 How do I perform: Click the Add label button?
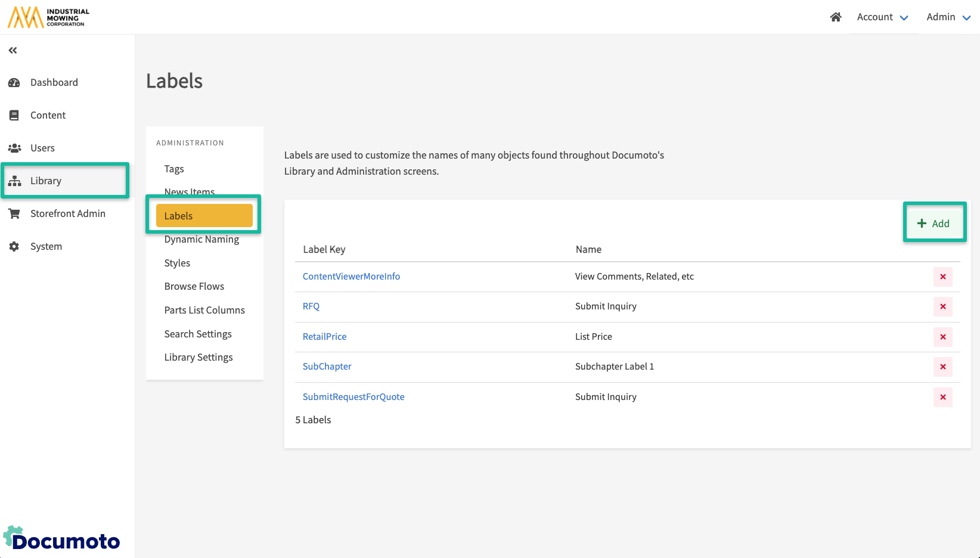934,224
